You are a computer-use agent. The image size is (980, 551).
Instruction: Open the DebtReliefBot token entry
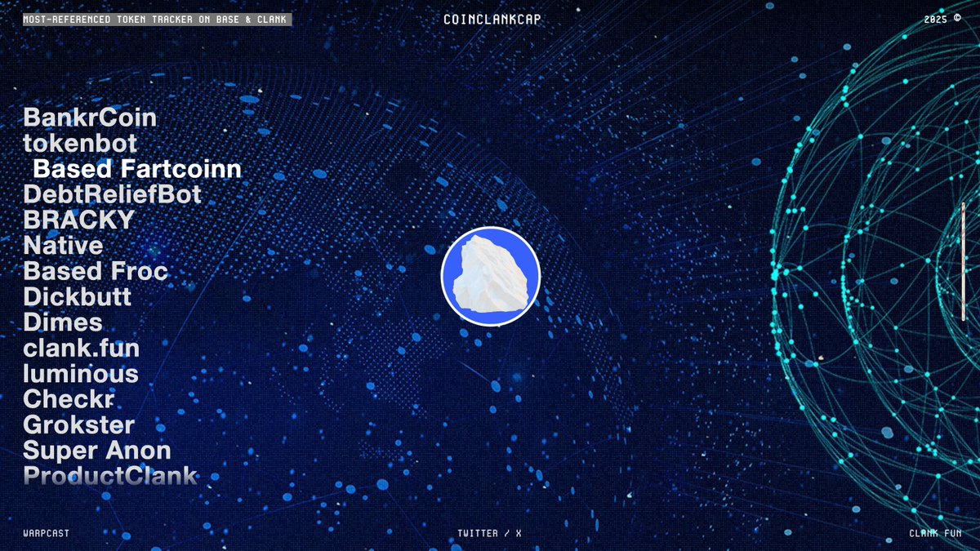click(x=112, y=194)
